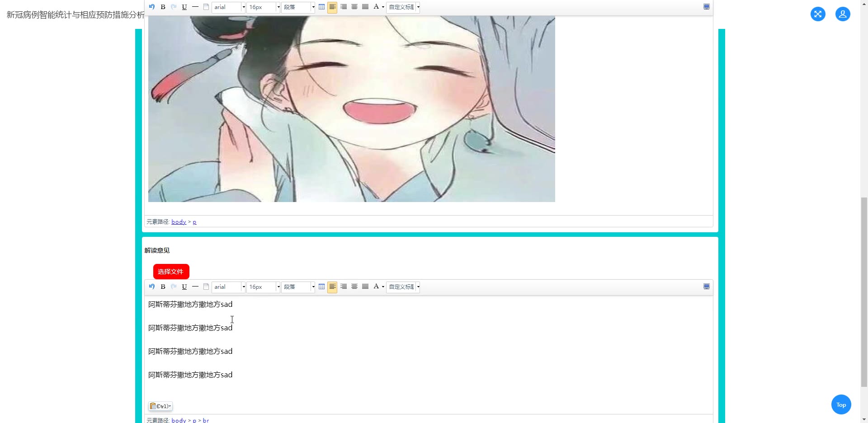Image resolution: width=868 pixels, height=423 pixels.
Task: Select body link in 解读意见 element path
Action: [x=179, y=420]
